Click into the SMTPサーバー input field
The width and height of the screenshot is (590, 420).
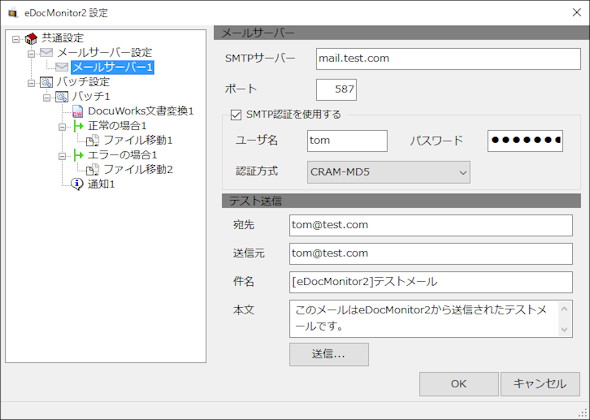448,59
